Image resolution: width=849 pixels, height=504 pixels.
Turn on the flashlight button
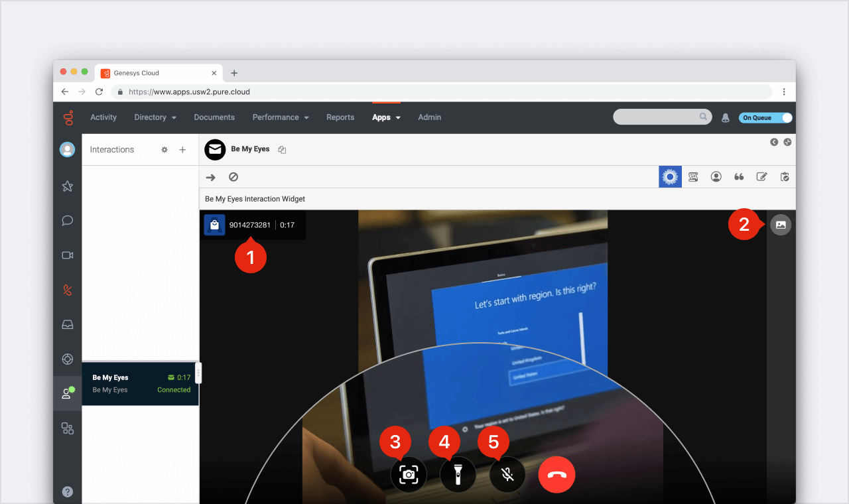coord(458,474)
